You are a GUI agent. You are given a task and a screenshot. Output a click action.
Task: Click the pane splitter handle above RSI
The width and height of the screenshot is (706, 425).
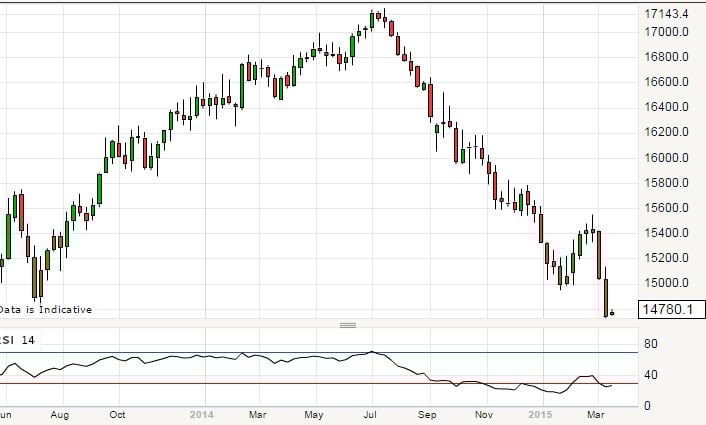(x=349, y=325)
